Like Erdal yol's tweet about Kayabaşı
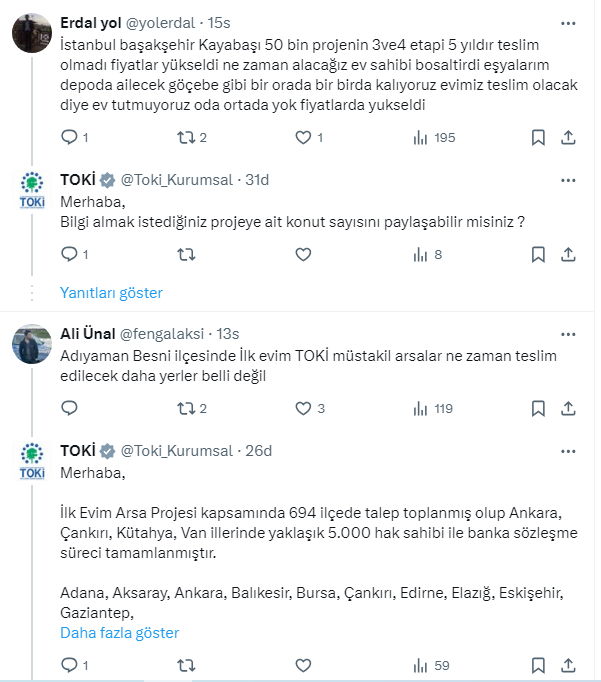 click(302, 138)
